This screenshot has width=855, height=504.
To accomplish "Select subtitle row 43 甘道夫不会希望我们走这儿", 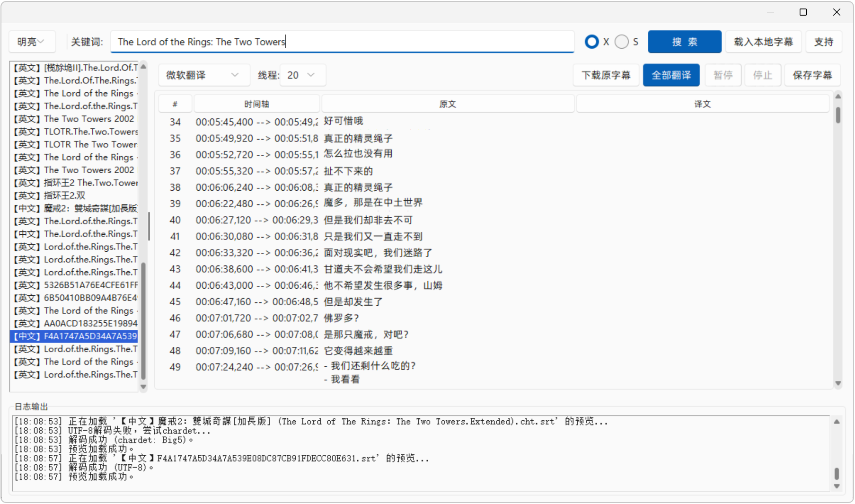I will click(494, 269).
